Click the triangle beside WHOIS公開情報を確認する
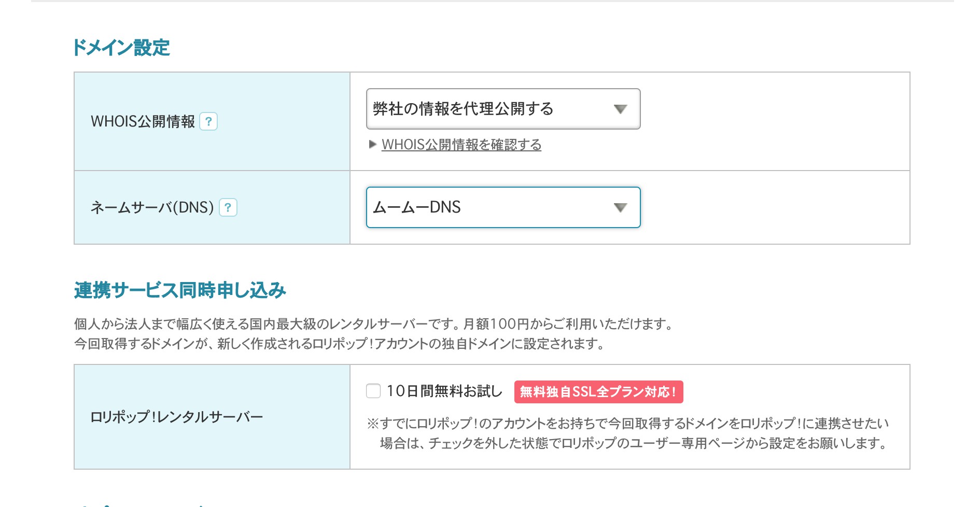This screenshot has width=980, height=507. 372,145
